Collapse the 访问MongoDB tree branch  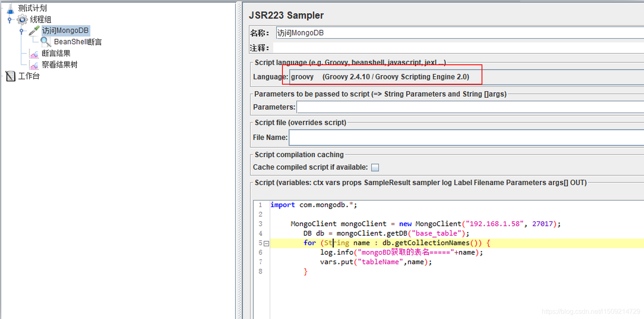tap(21, 31)
